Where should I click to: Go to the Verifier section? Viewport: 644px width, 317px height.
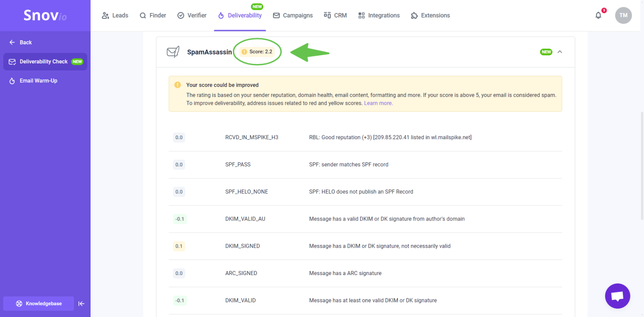pos(192,16)
